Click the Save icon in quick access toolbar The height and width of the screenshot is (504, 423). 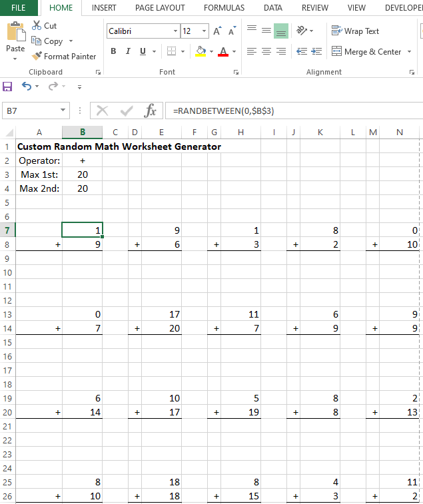8,87
